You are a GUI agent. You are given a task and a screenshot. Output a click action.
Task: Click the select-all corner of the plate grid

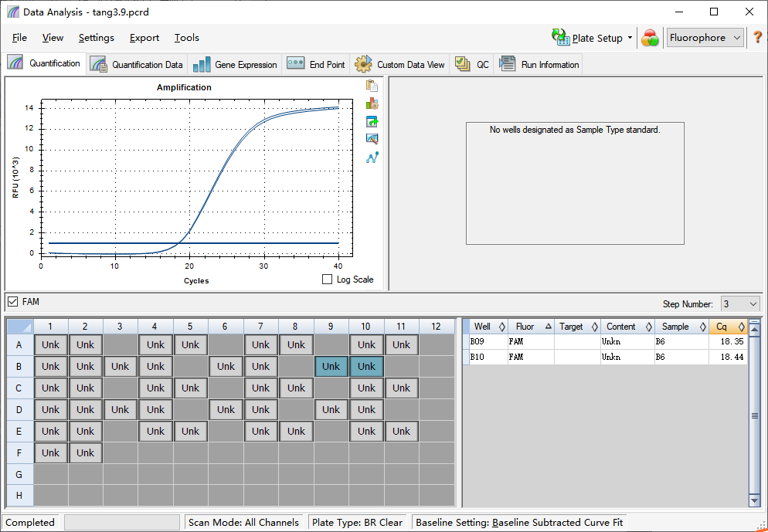[19, 327]
